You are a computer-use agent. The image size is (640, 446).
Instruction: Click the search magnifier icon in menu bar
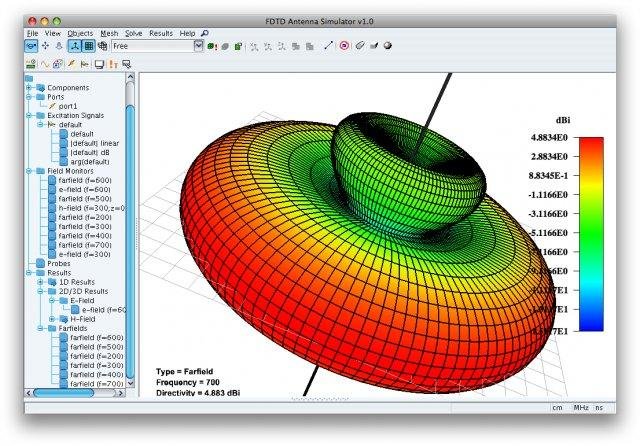pos(205,33)
